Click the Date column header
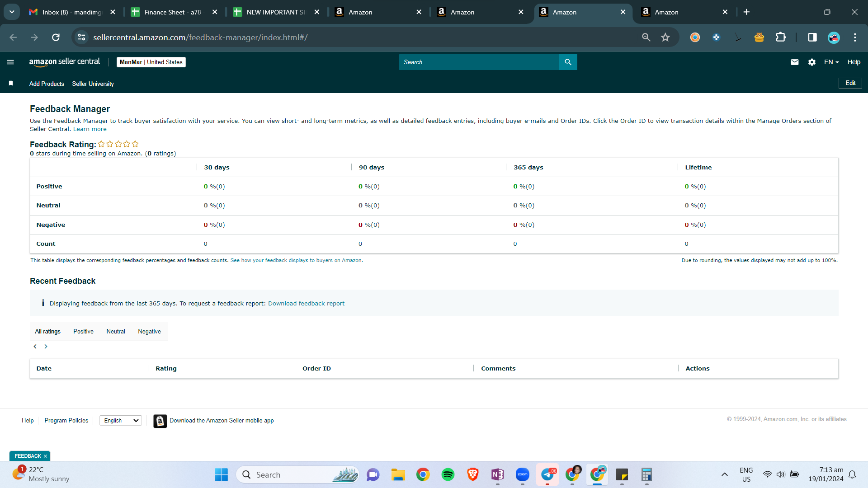 coord(44,369)
